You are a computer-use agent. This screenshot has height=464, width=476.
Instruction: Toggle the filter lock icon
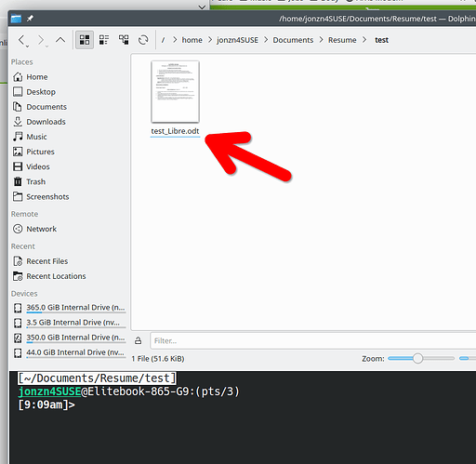point(139,340)
